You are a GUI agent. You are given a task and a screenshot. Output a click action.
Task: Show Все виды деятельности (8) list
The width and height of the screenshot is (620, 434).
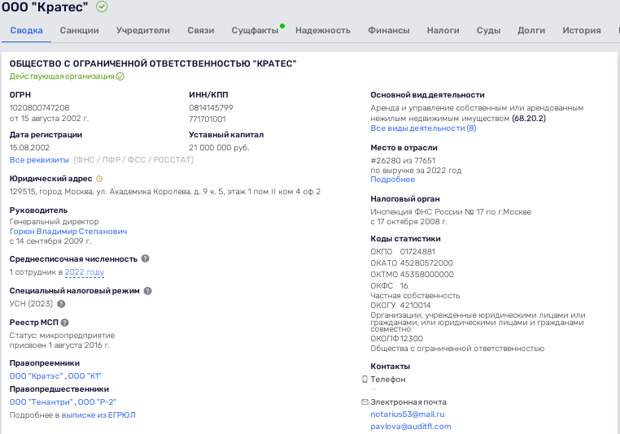click(423, 128)
